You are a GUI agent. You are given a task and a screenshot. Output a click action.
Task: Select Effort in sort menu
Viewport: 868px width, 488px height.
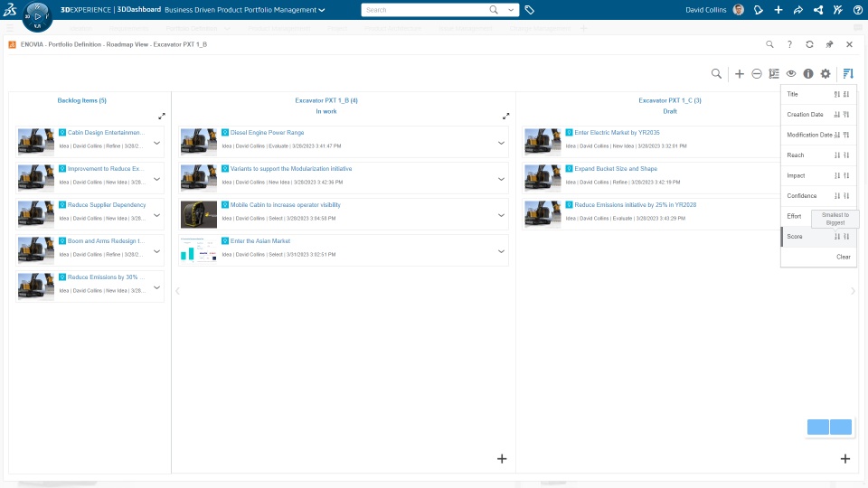794,216
